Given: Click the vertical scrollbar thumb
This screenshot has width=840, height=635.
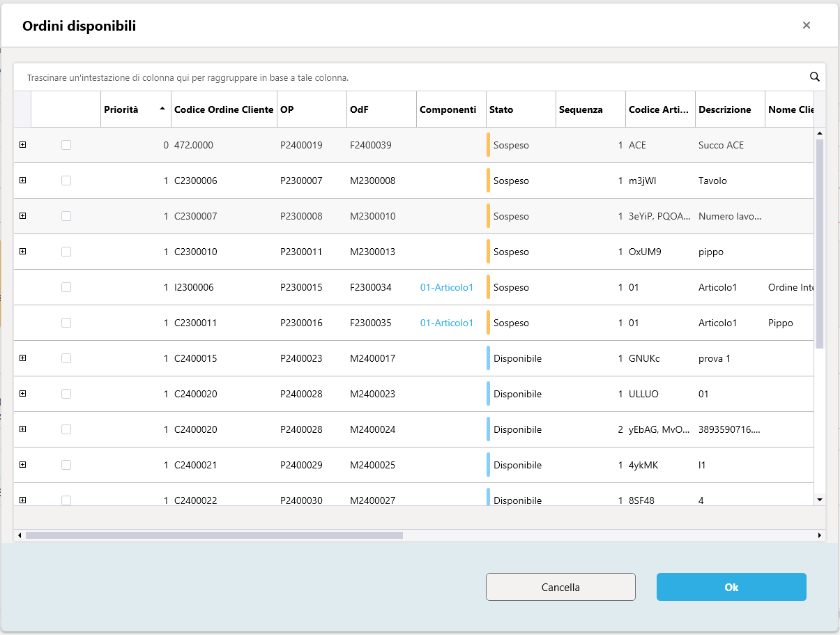Looking at the screenshot, I should [820, 243].
